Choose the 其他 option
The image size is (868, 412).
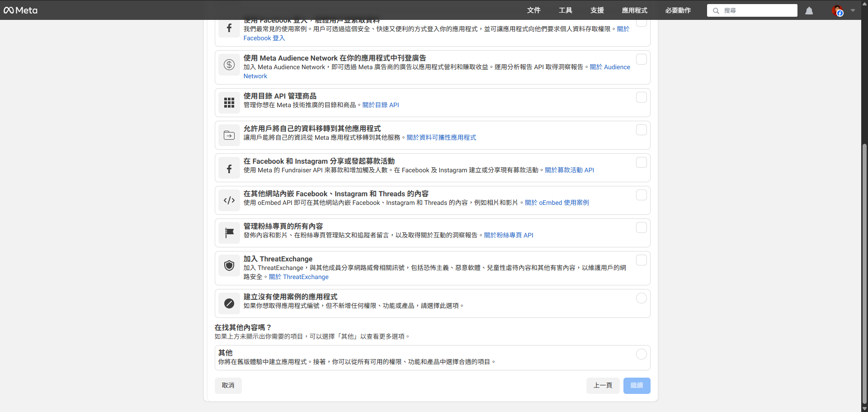pyautogui.click(x=642, y=354)
